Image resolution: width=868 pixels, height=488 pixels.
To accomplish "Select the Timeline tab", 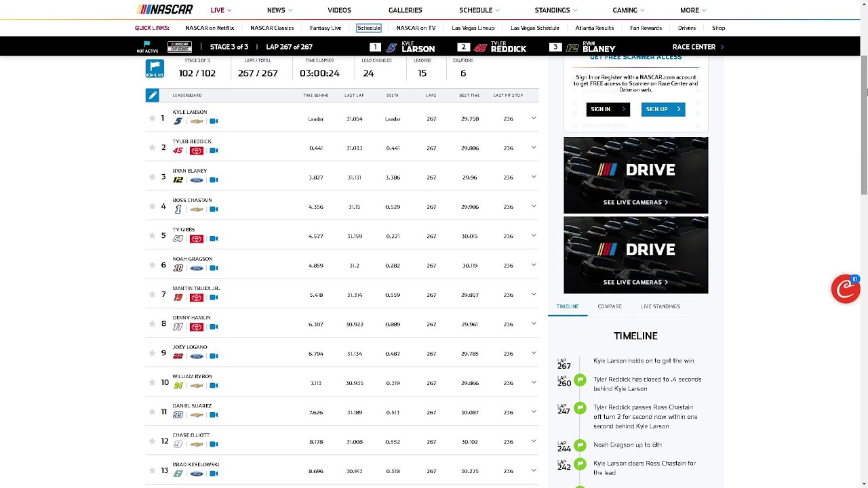I will click(x=568, y=306).
